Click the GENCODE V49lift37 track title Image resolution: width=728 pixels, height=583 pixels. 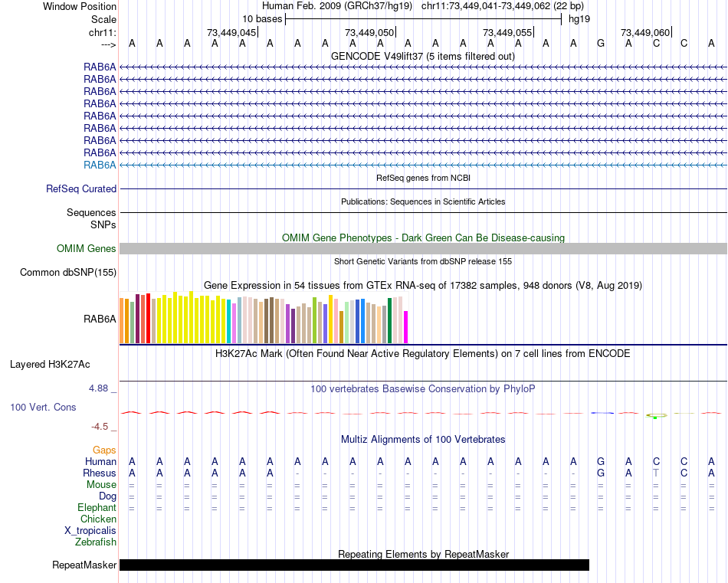(423, 56)
